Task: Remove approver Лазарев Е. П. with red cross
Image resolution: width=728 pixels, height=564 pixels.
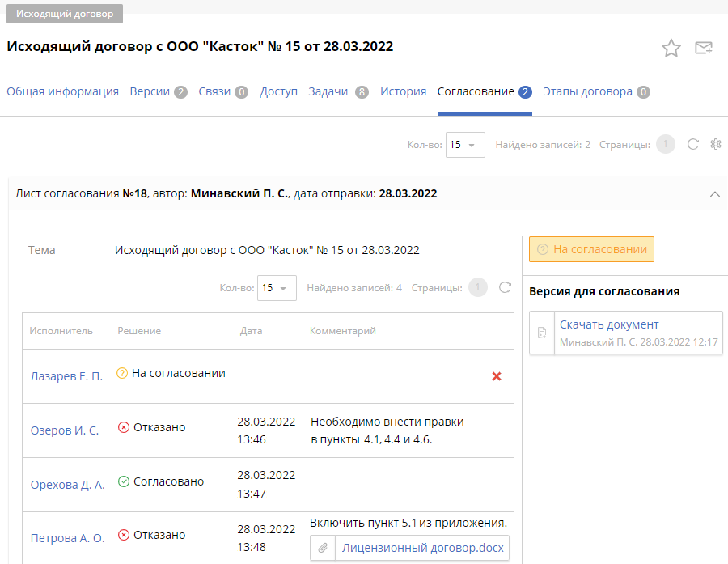Action: (497, 376)
